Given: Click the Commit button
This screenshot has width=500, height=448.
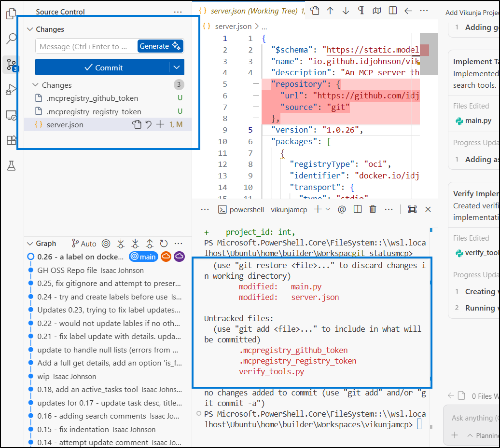Looking at the screenshot, I should click(102, 68).
